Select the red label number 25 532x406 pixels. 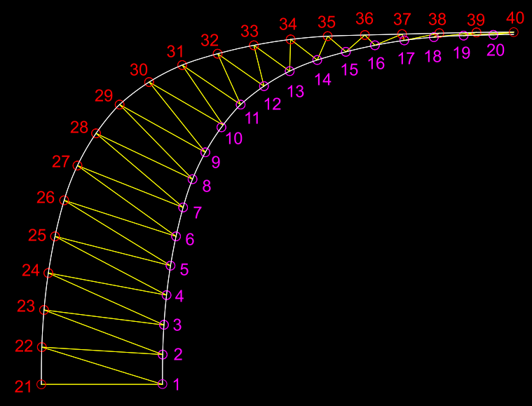pos(37,235)
